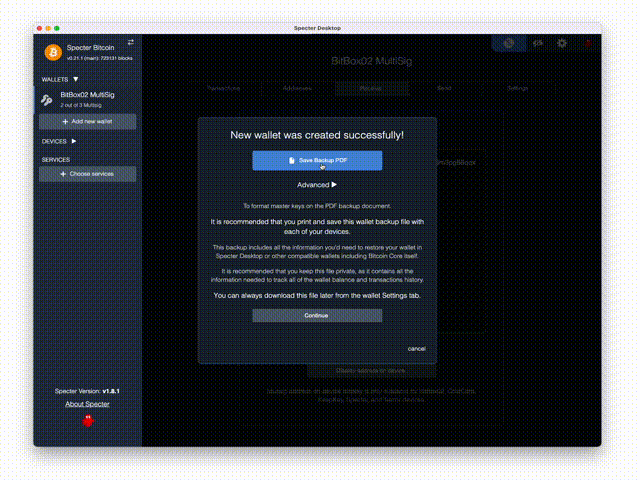Open the wallet Settings tab

click(518, 88)
